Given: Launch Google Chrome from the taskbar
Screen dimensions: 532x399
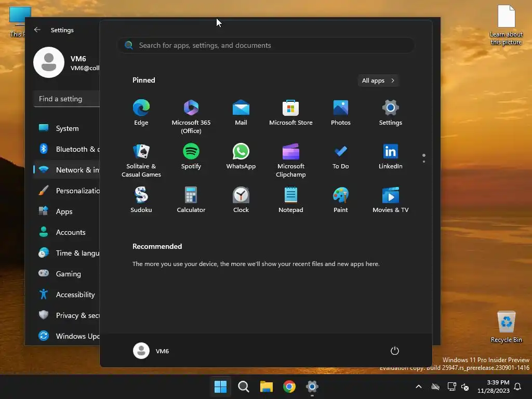Looking at the screenshot, I should (289, 387).
